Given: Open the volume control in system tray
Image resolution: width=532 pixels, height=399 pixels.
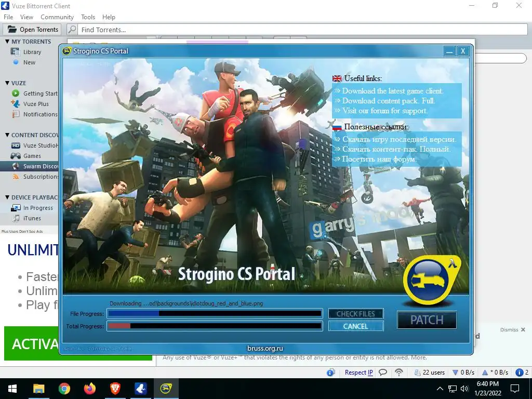Looking at the screenshot, I should [x=464, y=389].
